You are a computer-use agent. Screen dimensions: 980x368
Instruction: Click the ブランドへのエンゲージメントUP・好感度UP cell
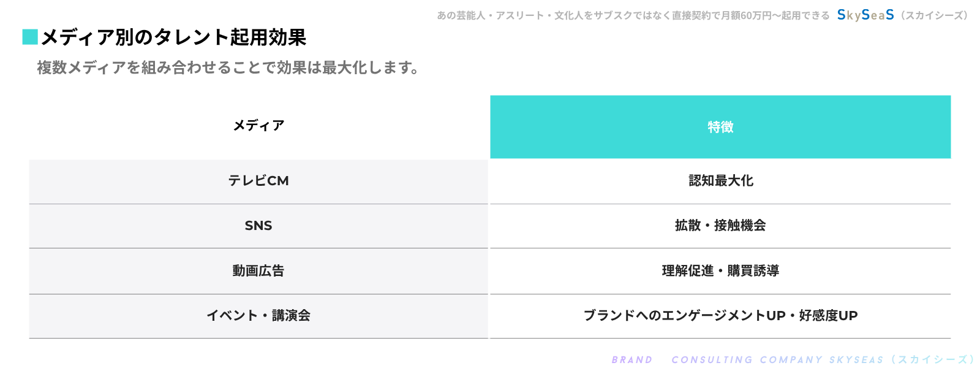[x=720, y=315]
